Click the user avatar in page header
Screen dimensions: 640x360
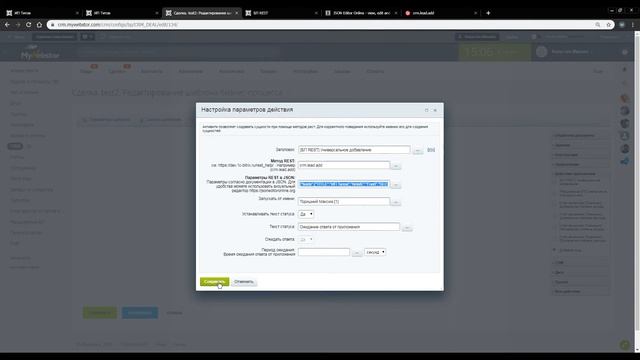pyautogui.click(x=542, y=52)
